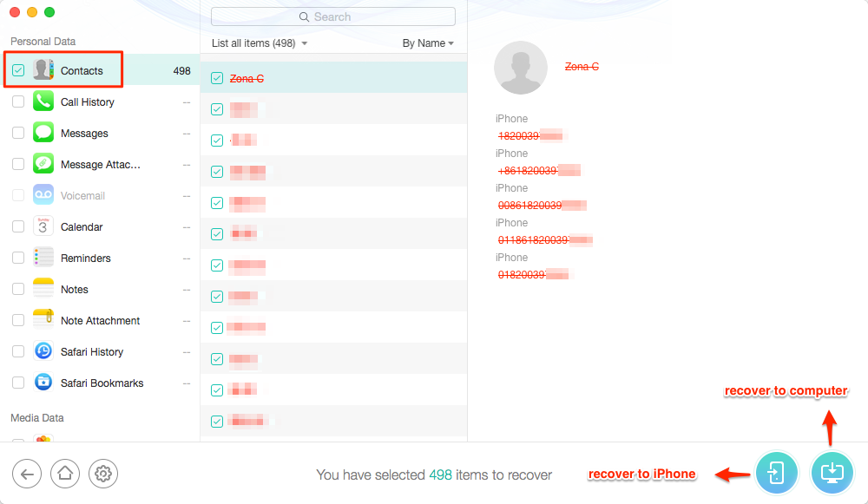The height and width of the screenshot is (504, 868).
Task: Check the Messages checkbox
Action: (18, 133)
